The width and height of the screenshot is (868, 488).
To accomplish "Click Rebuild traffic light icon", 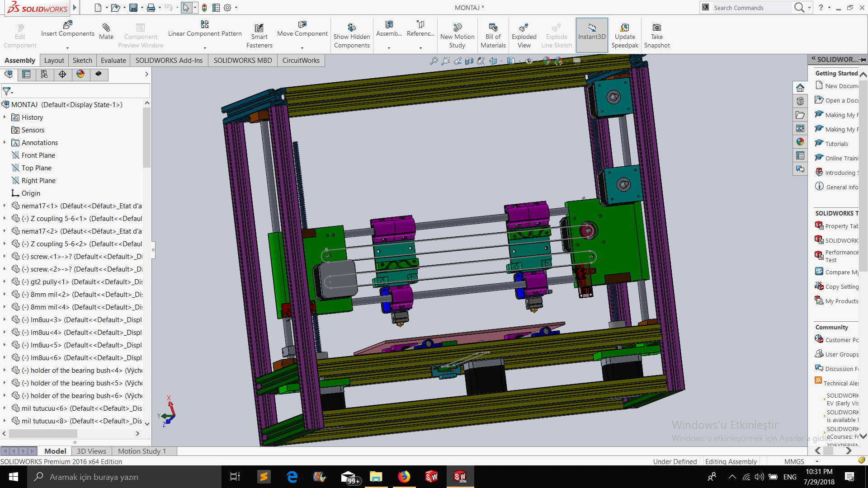I will 204,8.
